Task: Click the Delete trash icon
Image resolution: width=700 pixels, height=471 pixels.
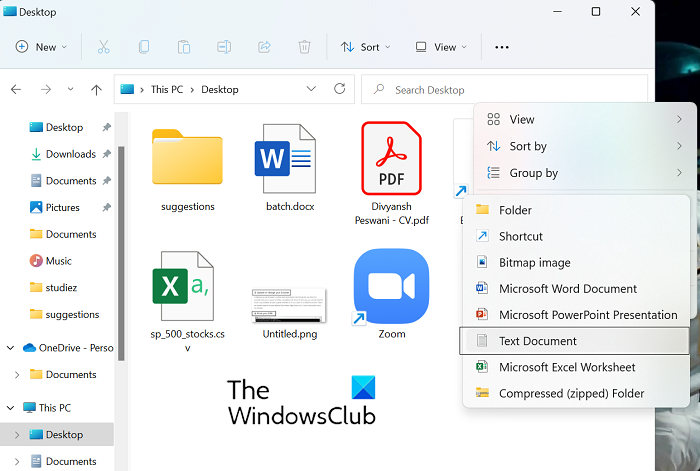Action: 304,47
